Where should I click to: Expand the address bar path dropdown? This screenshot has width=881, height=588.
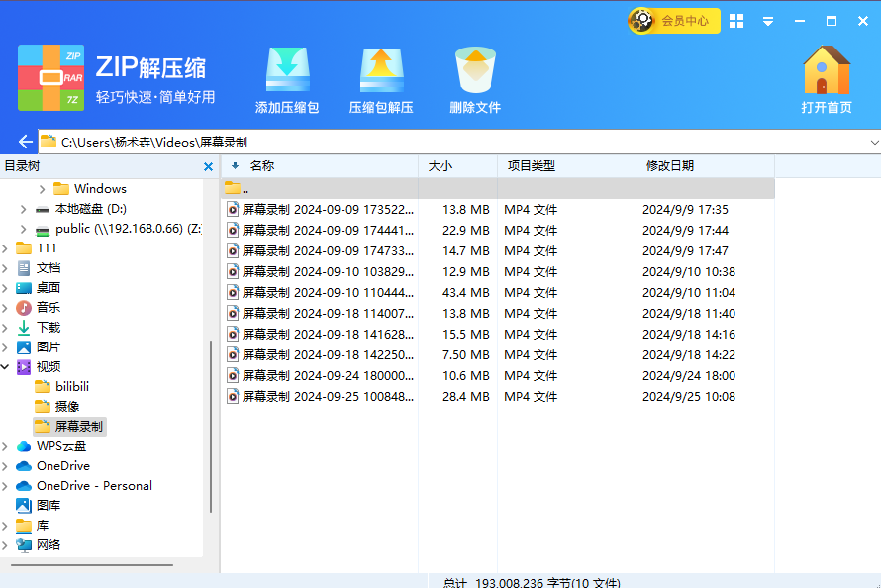[873, 143]
